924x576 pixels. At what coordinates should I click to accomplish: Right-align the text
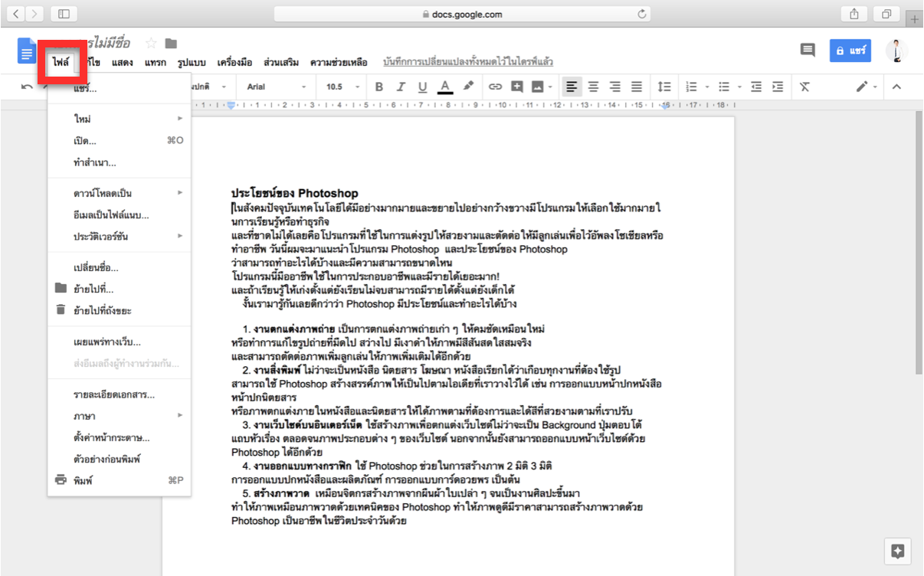[x=614, y=87]
